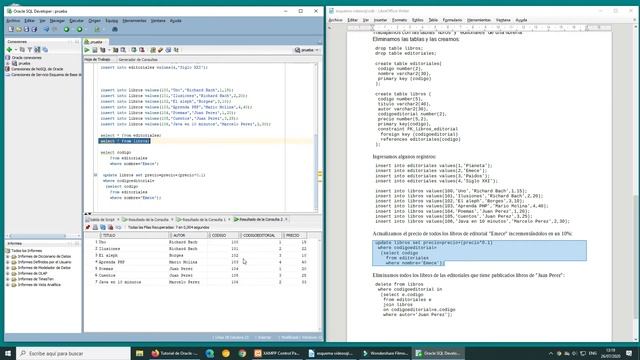This screenshot has height=360, width=640.
Task: Open Windows Start menu
Action: pyautogui.click(x=8, y=353)
